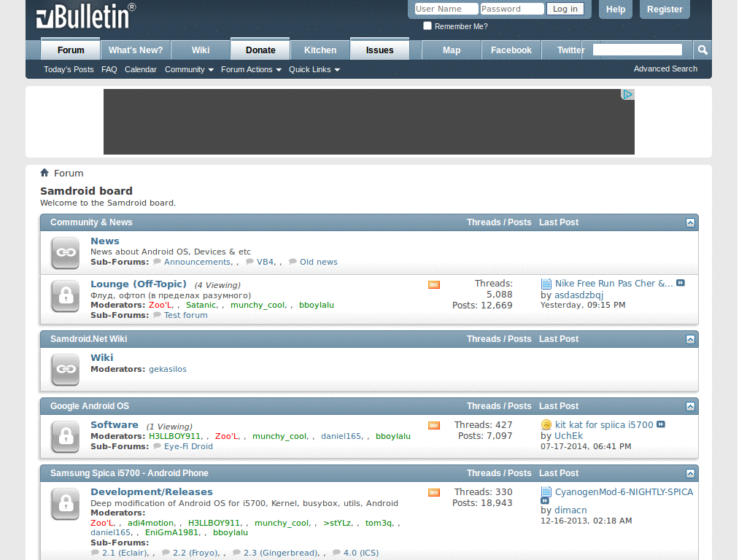
Task: Open the Software forum title link
Action: click(x=115, y=424)
